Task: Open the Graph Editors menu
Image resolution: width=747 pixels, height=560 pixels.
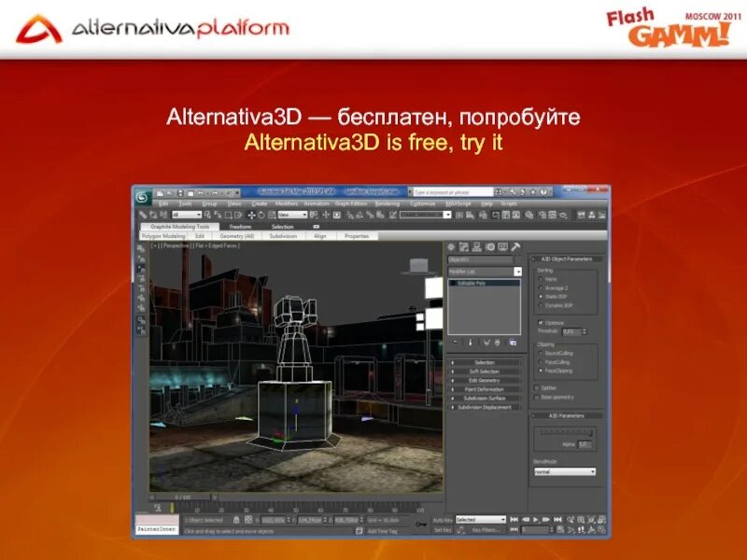Action: pos(351,203)
